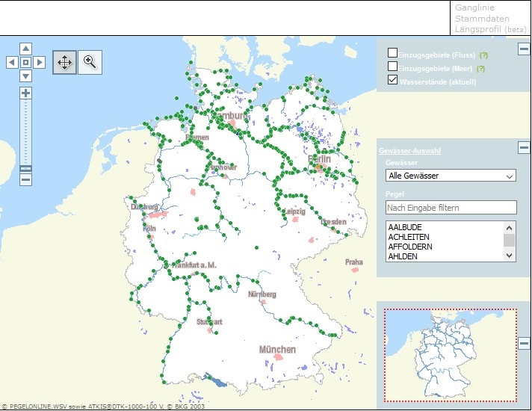Zoom out with the minus button
532x411 pixels.
tap(25, 179)
